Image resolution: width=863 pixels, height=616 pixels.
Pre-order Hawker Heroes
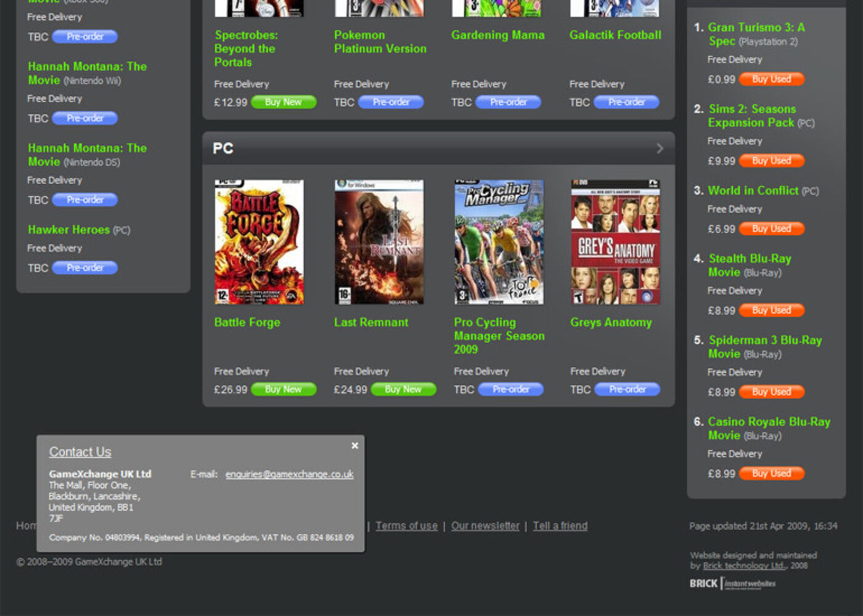click(84, 267)
